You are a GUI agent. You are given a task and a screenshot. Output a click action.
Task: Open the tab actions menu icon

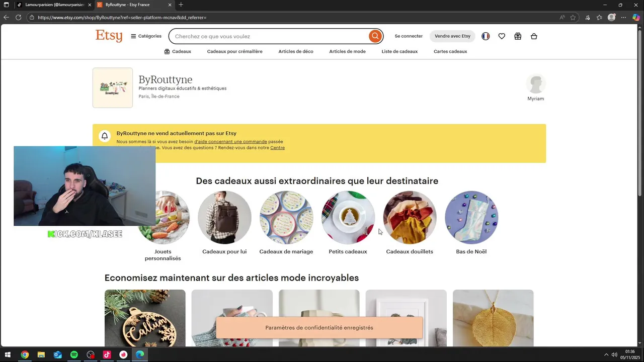click(7, 5)
